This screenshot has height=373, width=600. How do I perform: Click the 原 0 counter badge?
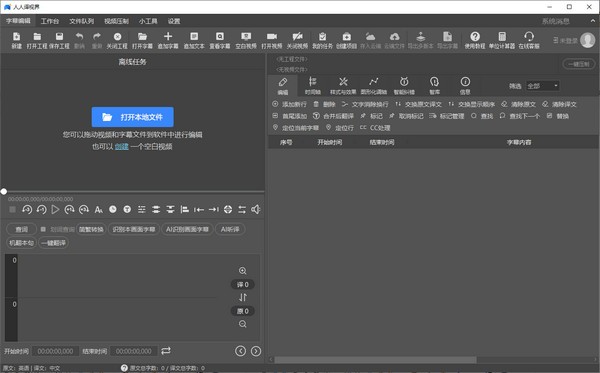click(x=243, y=311)
